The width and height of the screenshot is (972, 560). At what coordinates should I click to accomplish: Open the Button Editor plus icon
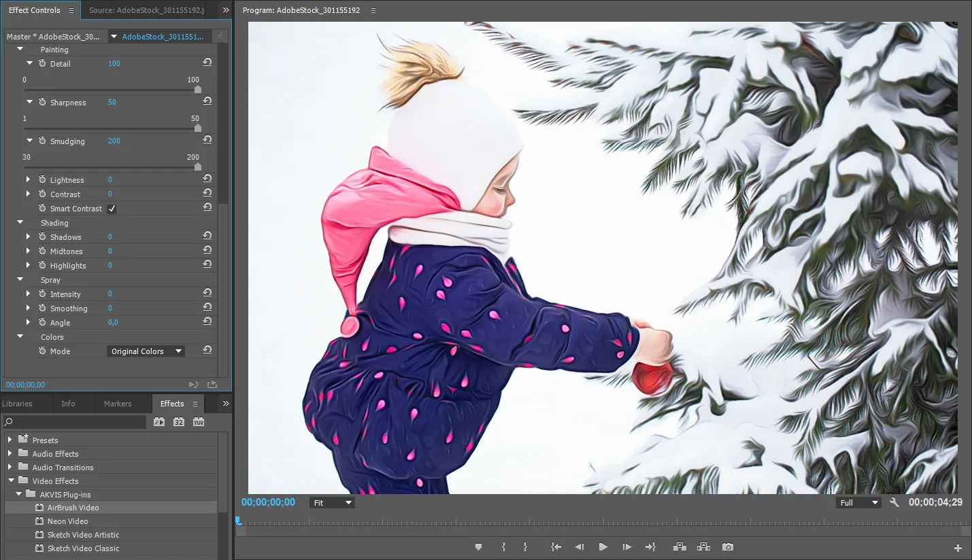[x=958, y=548]
